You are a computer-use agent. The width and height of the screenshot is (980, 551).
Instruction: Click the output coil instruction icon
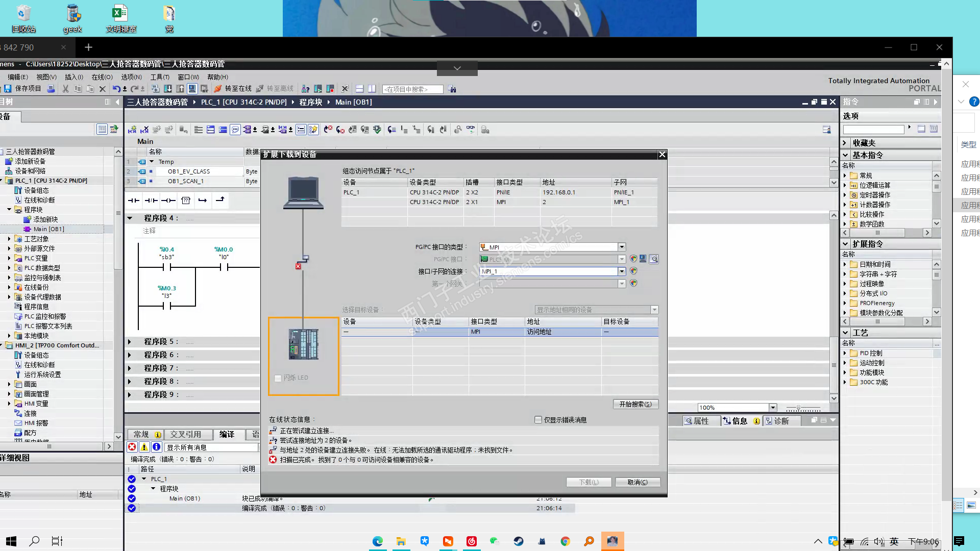pos(168,201)
